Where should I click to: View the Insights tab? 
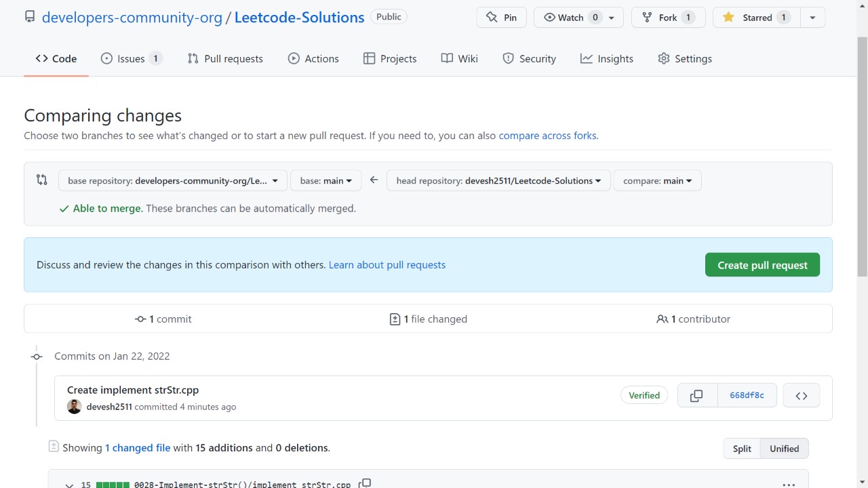tap(607, 59)
